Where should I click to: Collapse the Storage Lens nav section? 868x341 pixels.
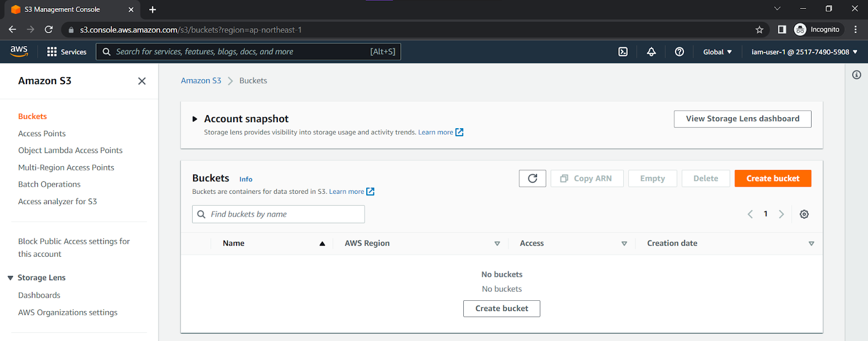tap(10, 277)
